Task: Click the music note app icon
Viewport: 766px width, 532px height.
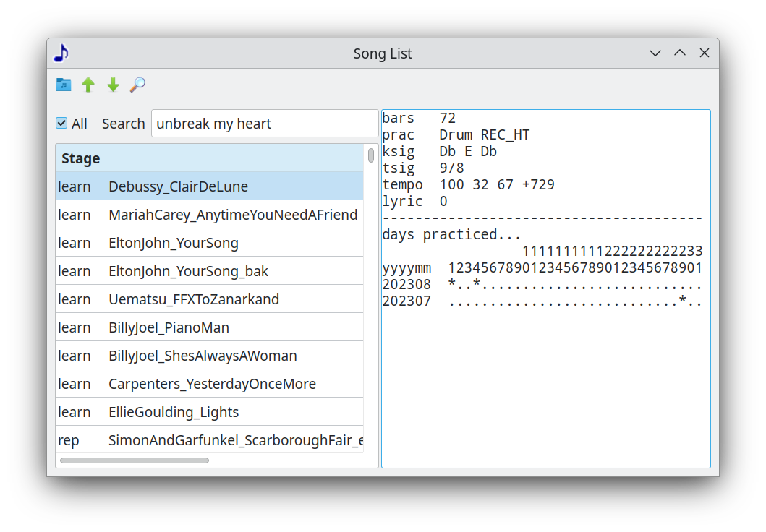Action: coord(61,53)
